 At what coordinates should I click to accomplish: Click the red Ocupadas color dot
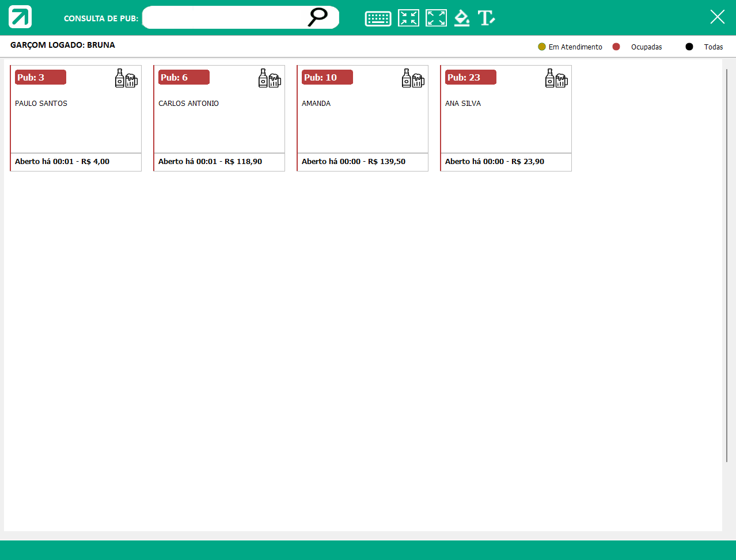pyautogui.click(x=616, y=47)
